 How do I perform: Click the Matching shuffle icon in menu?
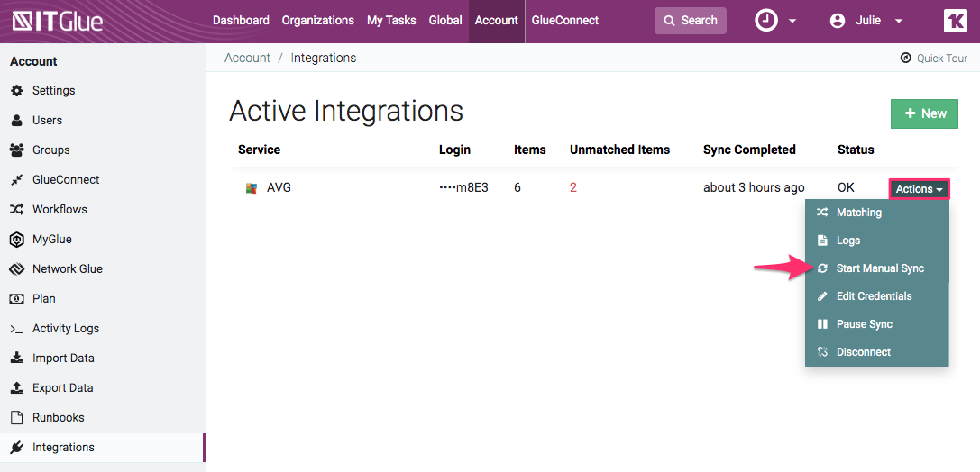point(822,213)
